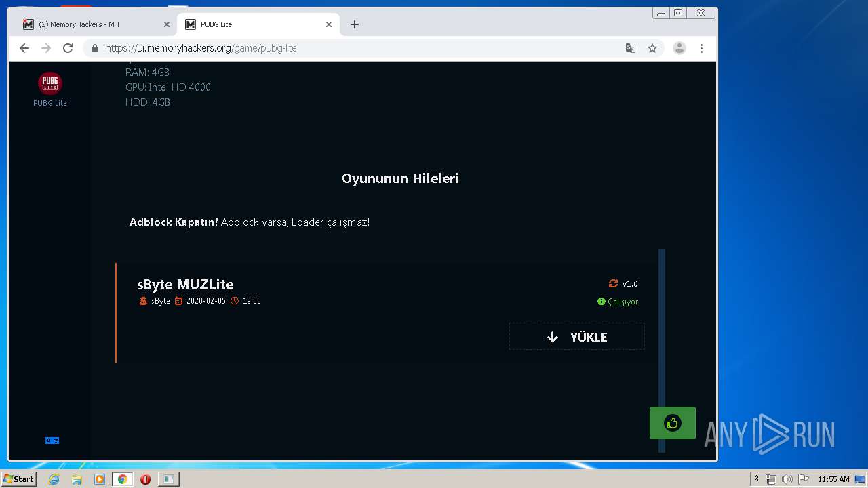Image resolution: width=868 pixels, height=488 pixels.
Task: View site security padlock info
Action: tap(94, 48)
